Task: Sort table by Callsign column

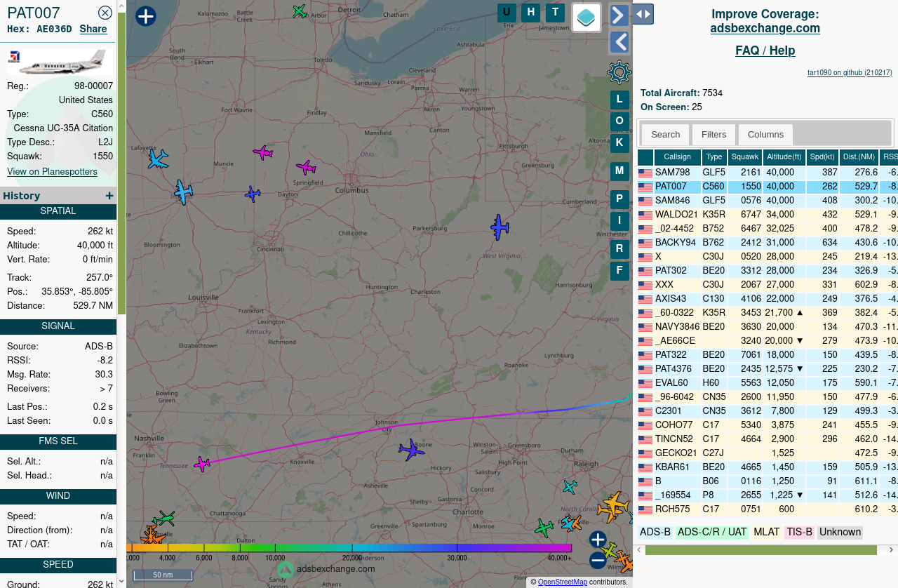Action: click(678, 157)
